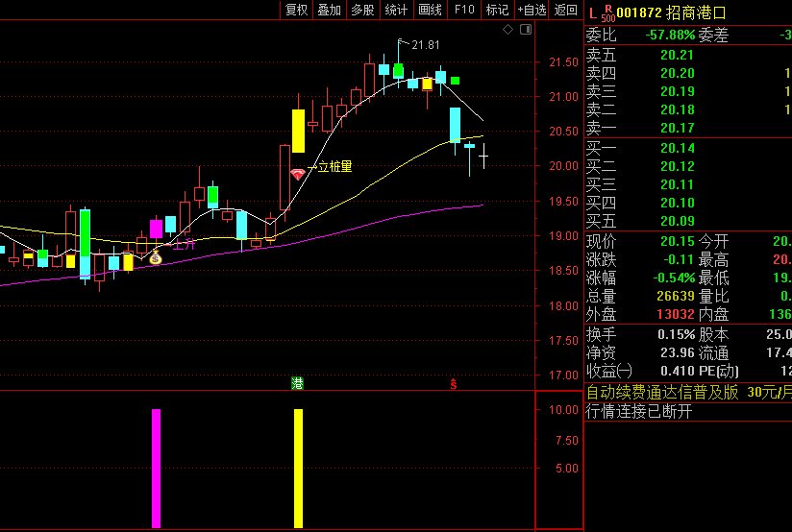This screenshot has height=532, width=792.
Task: Click the 涨幅 value -0.54%
Action: tap(674, 278)
